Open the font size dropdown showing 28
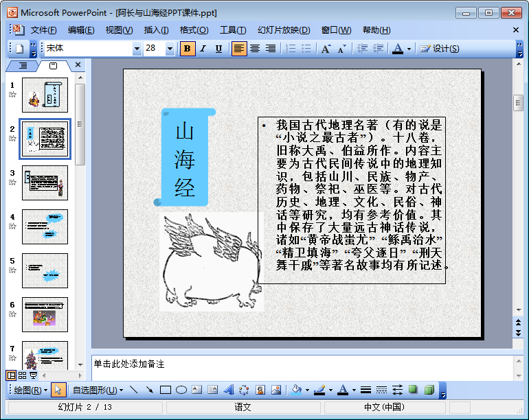The width and height of the screenshot is (529, 420). tap(170, 49)
